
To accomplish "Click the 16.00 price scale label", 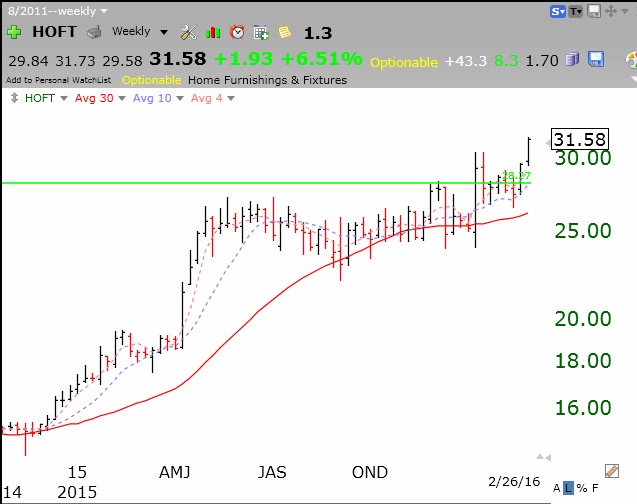I will [583, 407].
